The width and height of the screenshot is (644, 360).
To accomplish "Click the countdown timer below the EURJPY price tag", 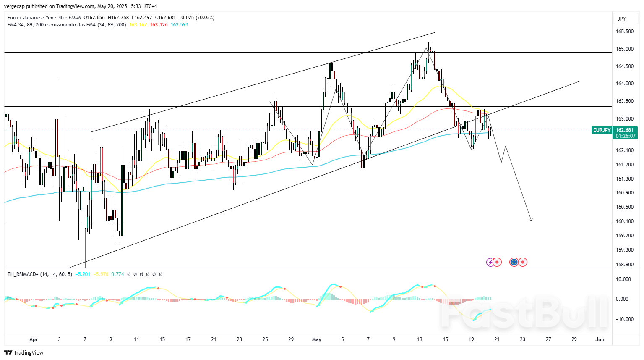I will tap(625, 136).
